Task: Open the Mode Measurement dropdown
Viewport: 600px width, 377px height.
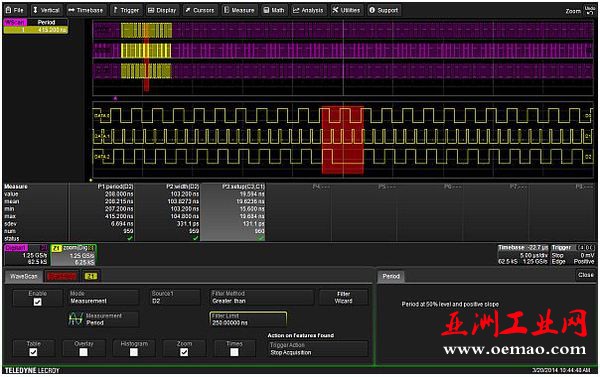Action: (x=103, y=297)
